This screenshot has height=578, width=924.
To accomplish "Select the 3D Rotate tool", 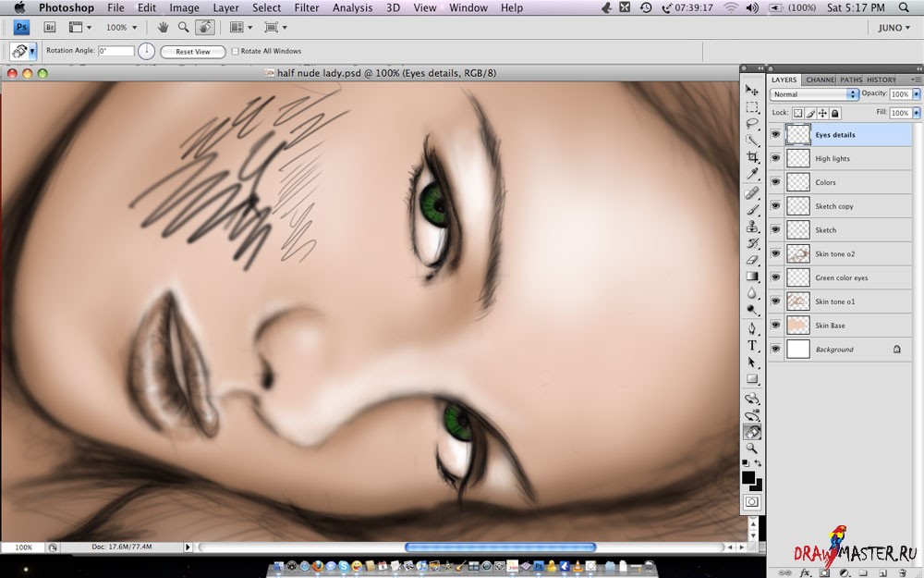I will (752, 399).
